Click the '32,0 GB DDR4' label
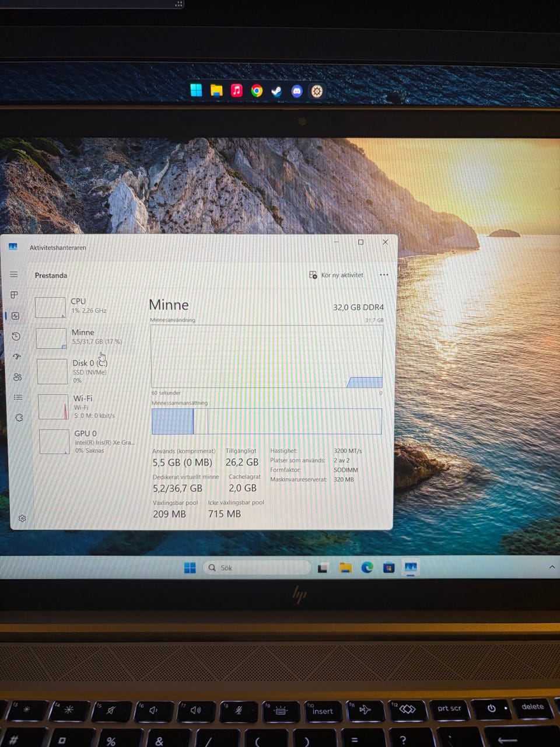 point(358,307)
